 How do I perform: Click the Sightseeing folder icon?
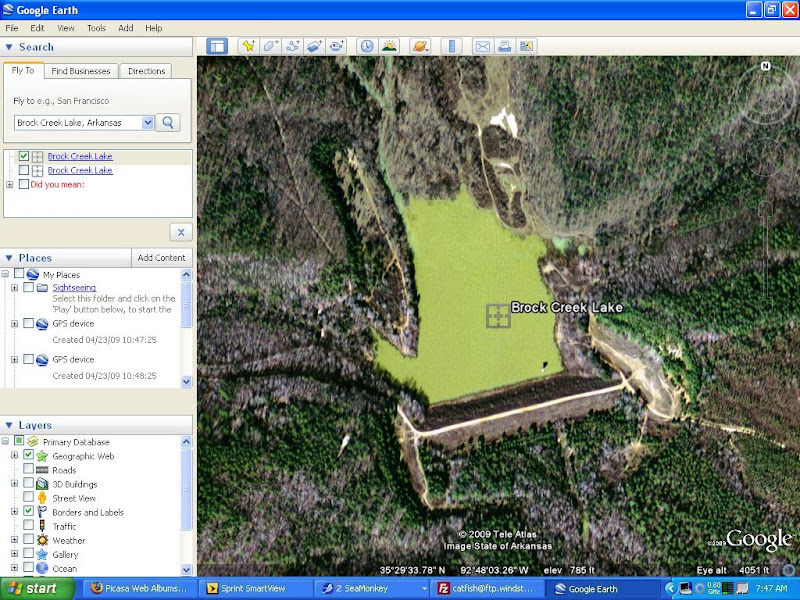click(x=42, y=288)
